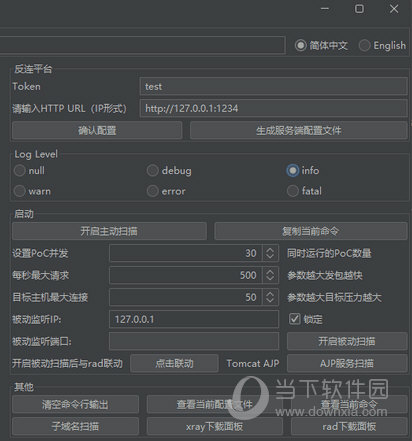This screenshot has height=441, width=412.
Task: Decrease 每秒最大请求 value with down arrow
Action: [270, 279]
